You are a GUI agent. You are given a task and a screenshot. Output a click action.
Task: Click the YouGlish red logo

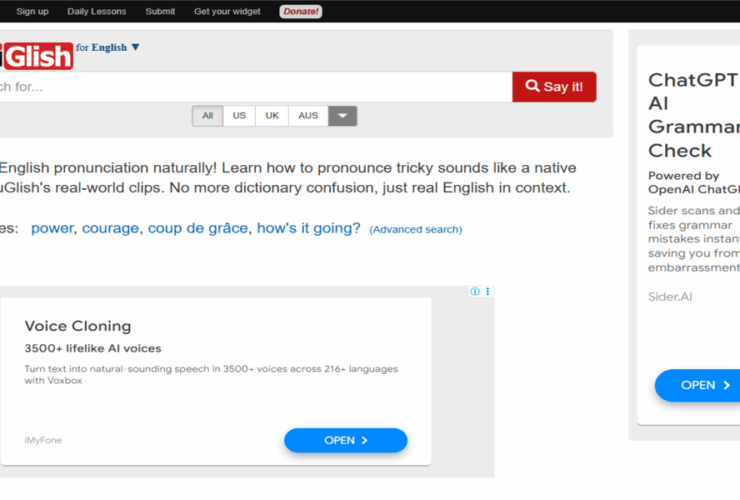point(36,56)
